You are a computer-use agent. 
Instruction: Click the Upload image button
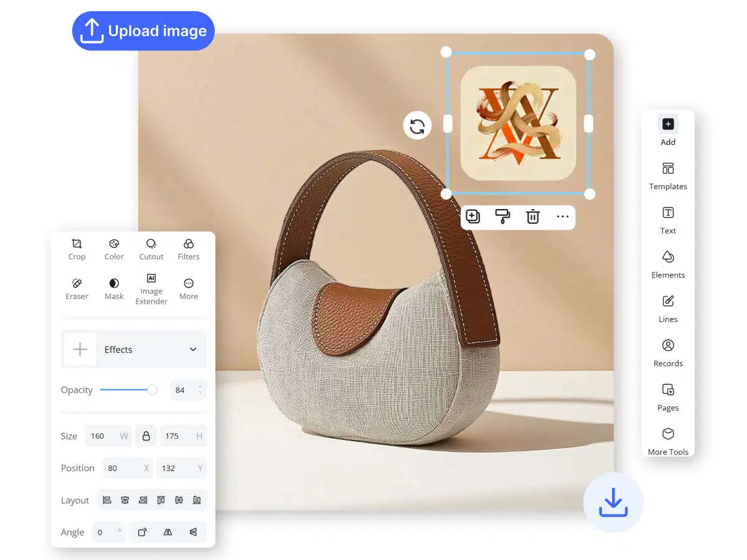[143, 30]
